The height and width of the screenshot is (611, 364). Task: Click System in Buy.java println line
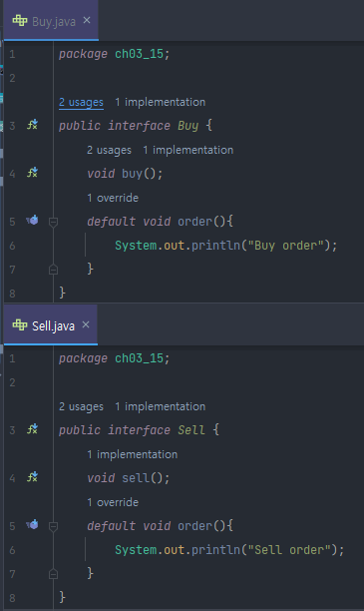(x=136, y=246)
